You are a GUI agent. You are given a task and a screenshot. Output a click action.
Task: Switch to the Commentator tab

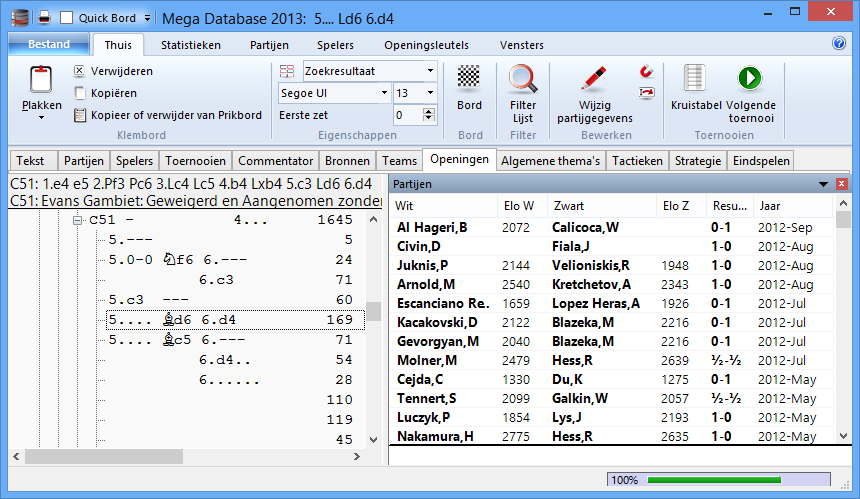(275, 161)
